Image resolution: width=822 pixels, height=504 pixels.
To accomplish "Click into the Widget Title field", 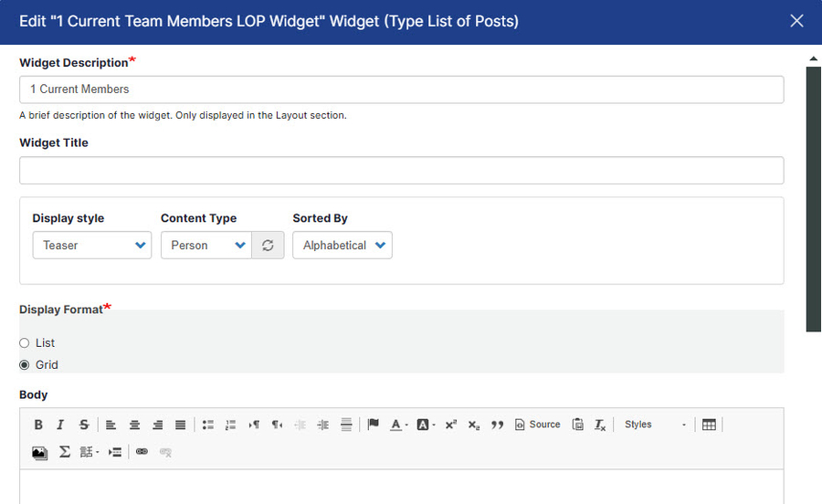I will [x=401, y=171].
